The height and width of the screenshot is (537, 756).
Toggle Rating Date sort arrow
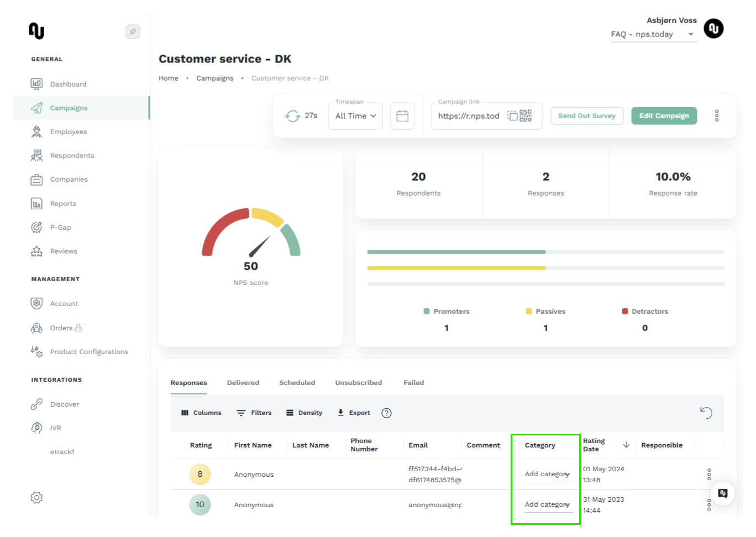pos(626,445)
